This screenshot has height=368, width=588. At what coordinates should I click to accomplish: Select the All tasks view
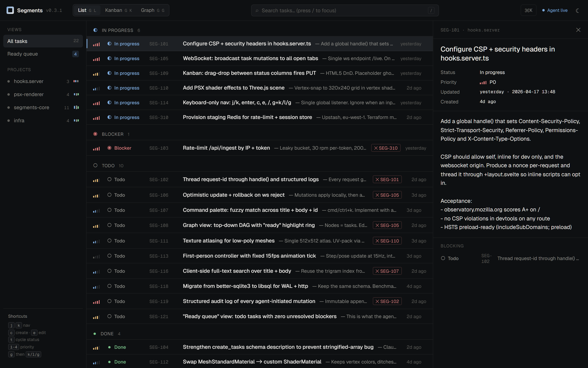[43, 41]
